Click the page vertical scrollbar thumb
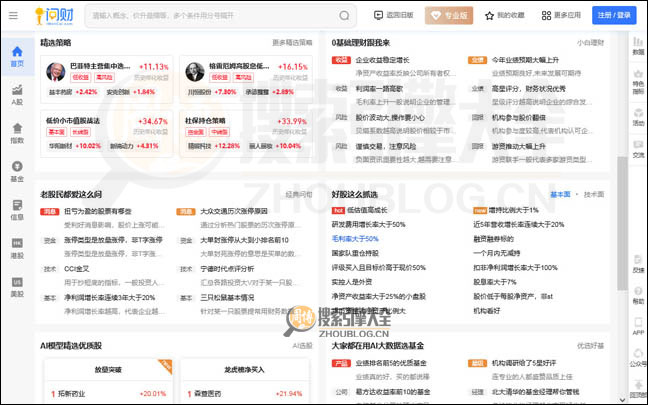 622,223
